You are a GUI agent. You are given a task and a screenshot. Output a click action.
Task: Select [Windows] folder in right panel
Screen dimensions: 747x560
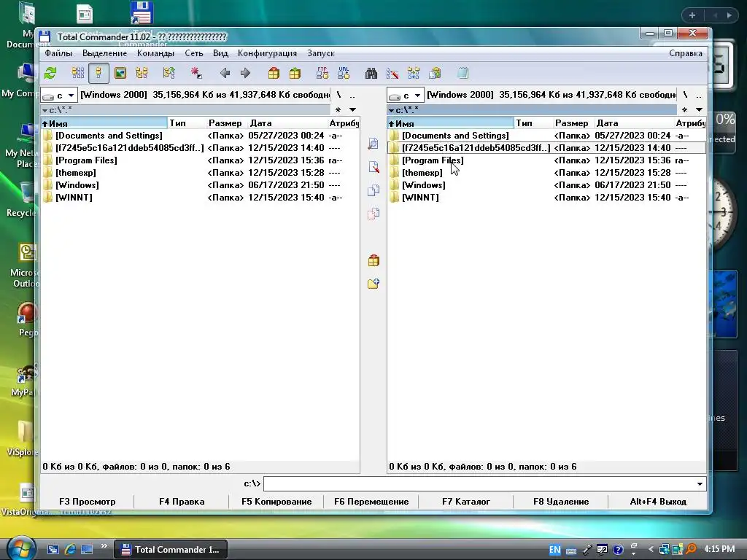click(424, 185)
